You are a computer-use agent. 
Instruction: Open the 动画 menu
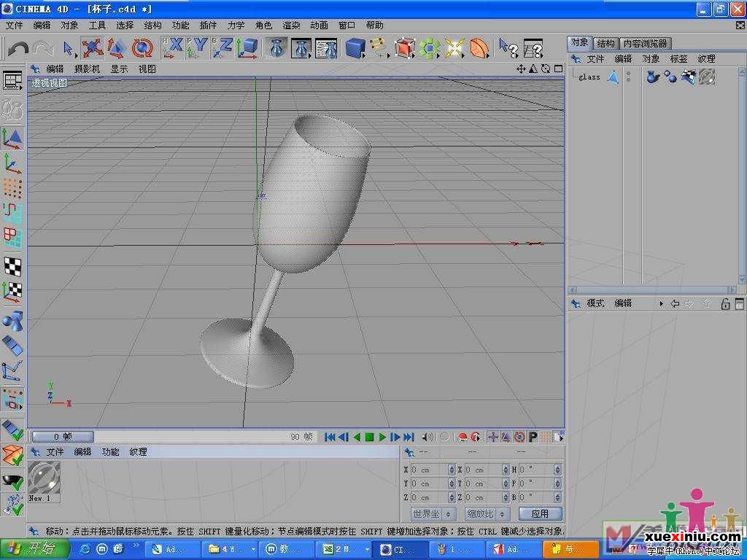319,26
